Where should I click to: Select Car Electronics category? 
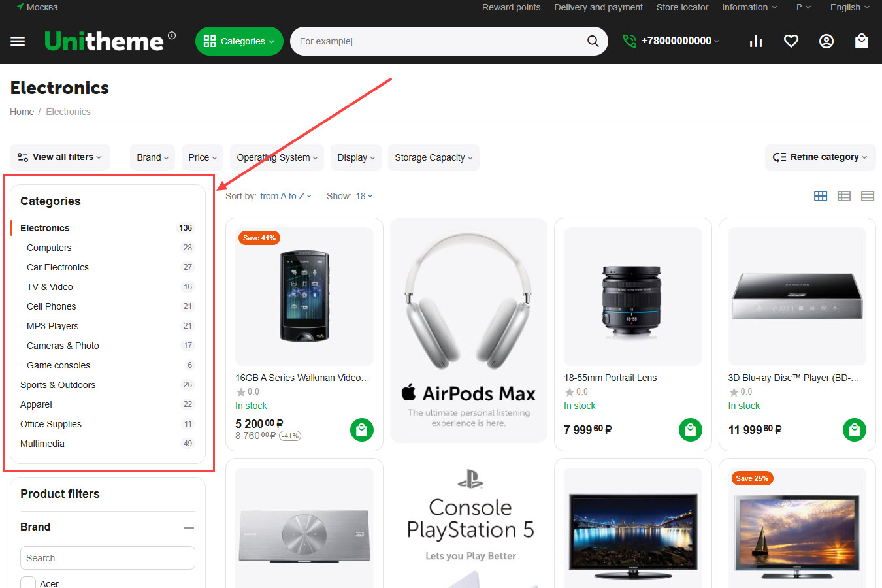(57, 267)
